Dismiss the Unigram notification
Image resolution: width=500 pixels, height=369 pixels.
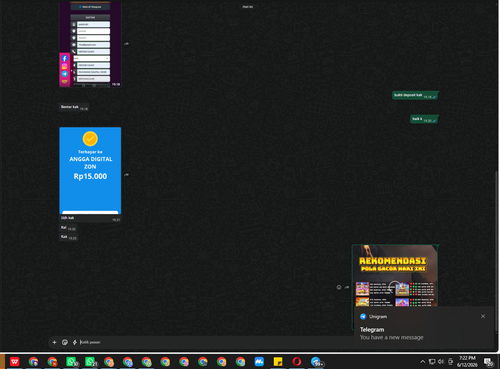click(x=483, y=316)
